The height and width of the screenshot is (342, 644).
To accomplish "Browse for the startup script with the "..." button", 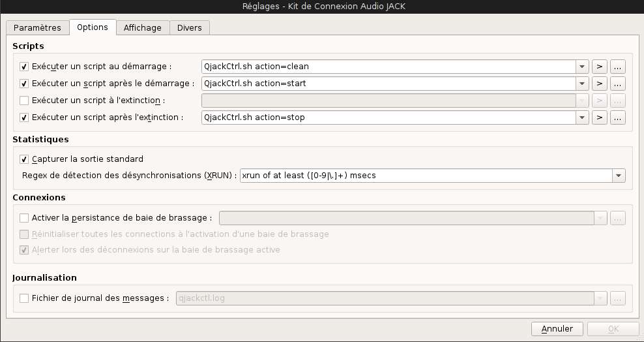I will [618, 67].
